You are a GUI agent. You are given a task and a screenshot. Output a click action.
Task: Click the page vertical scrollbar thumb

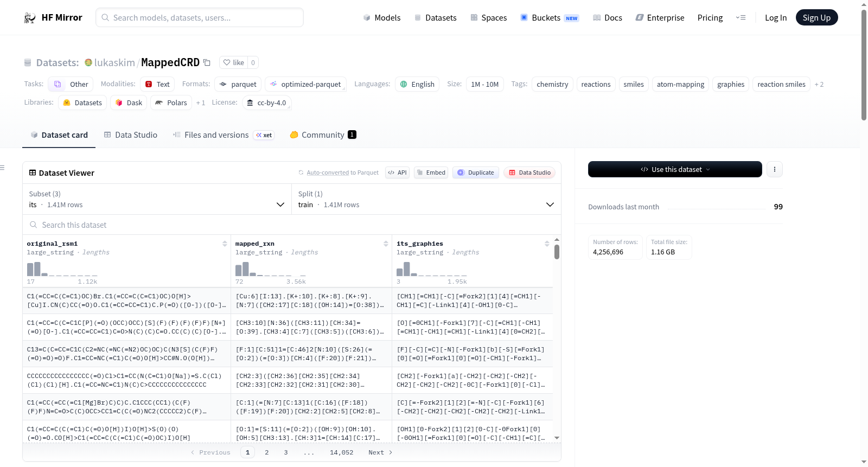864,65
